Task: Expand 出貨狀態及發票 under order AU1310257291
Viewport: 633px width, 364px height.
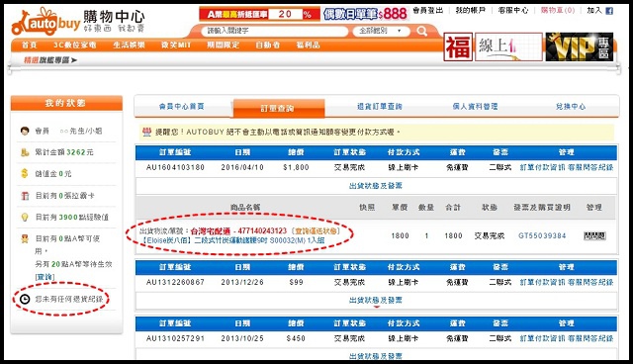Action: click(x=376, y=356)
